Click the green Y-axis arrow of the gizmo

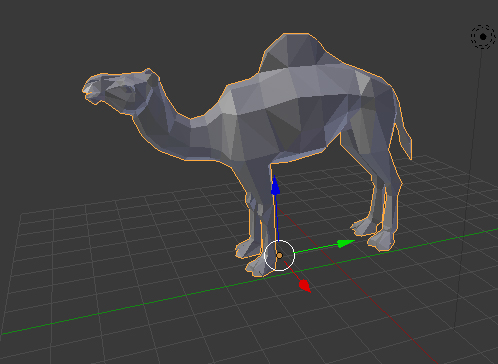click(x=345, y=244)
